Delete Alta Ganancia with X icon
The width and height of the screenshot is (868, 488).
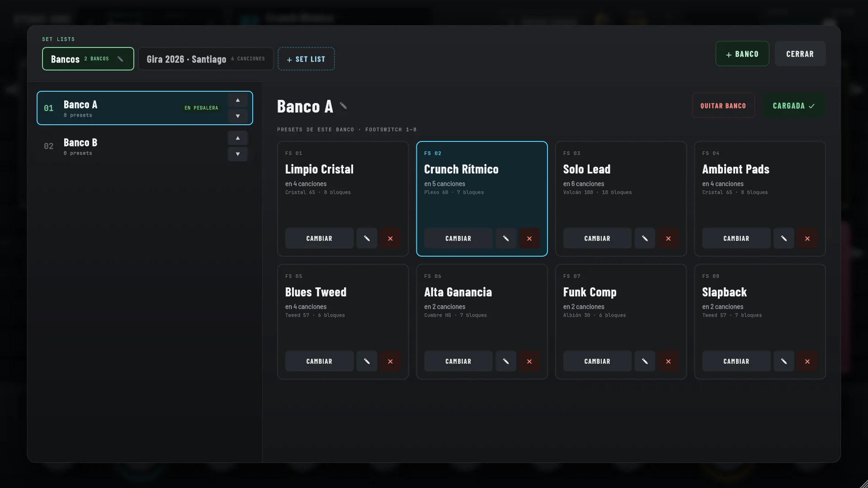tap(529, 361)
